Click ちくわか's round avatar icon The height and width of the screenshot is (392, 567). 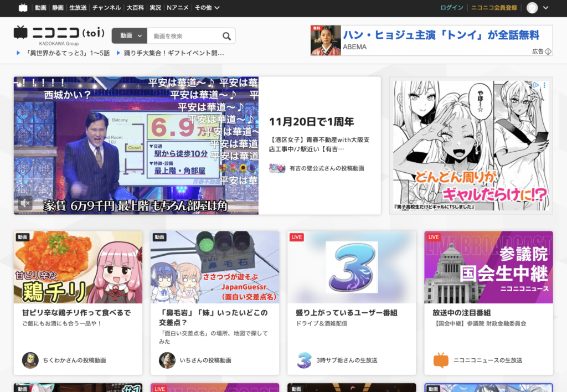[x=30, y=360]
